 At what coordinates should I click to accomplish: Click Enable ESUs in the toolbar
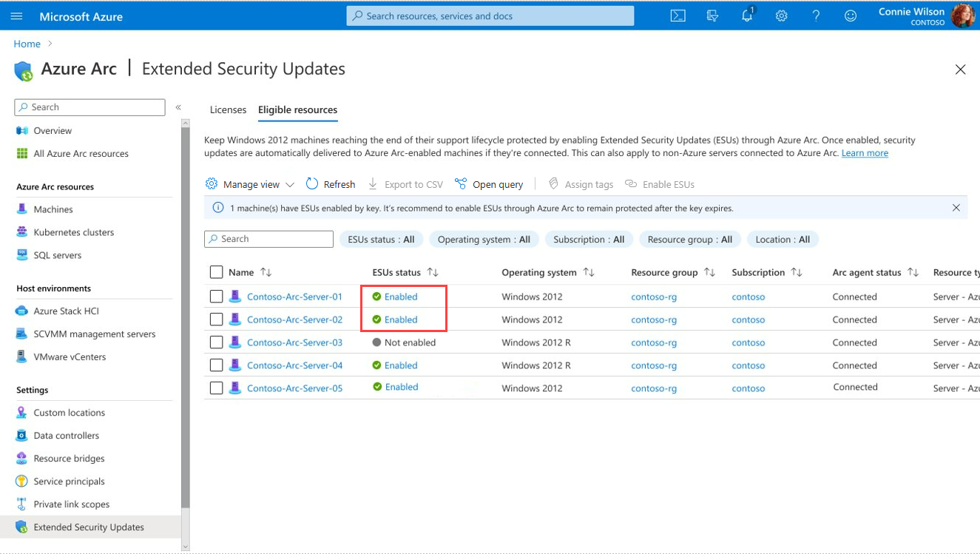click(660, 184)
